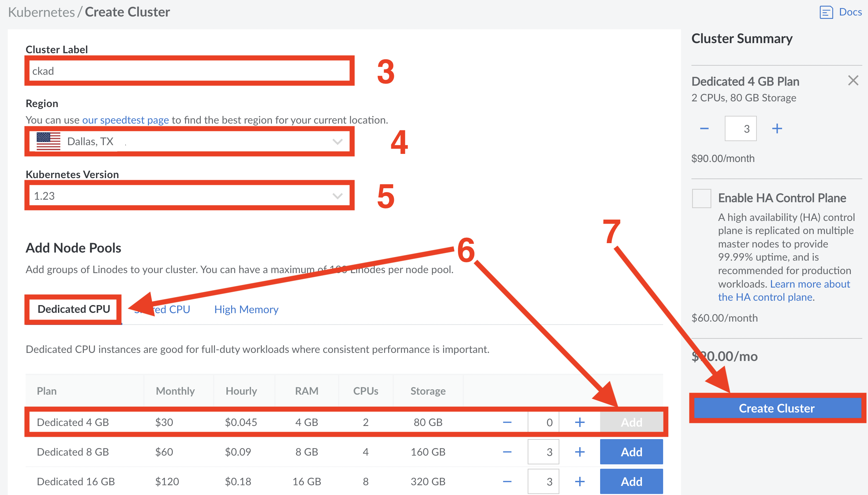Open Learn more about HA control plane link

click(x=809, y=284)
